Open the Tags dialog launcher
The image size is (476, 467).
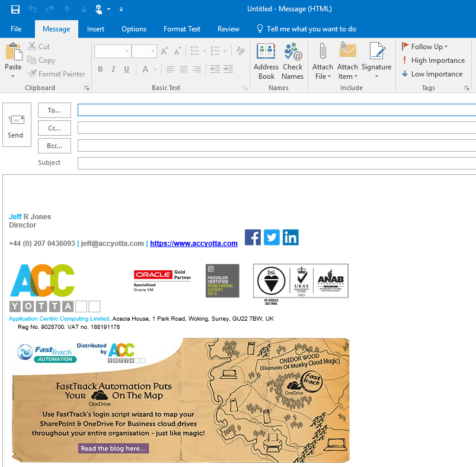click(x=467, y=88)
